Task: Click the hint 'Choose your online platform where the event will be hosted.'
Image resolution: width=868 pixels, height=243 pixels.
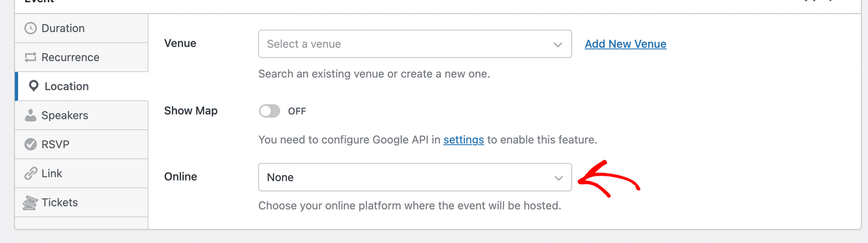Action: tap(410, 206)
